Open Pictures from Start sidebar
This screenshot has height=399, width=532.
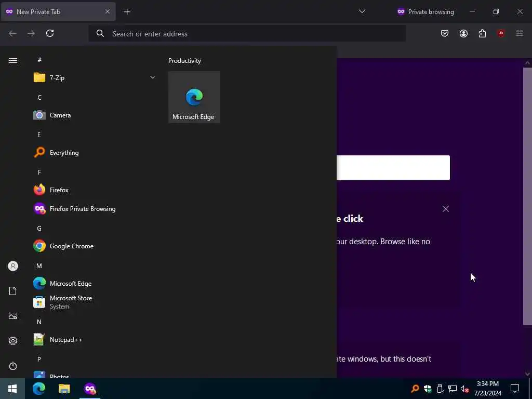coord(13,316)
